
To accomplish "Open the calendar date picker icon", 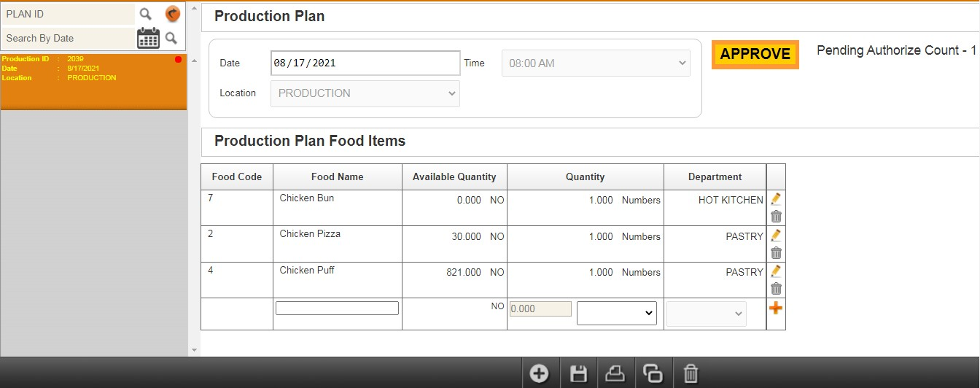I will click(x=149, y=38).
